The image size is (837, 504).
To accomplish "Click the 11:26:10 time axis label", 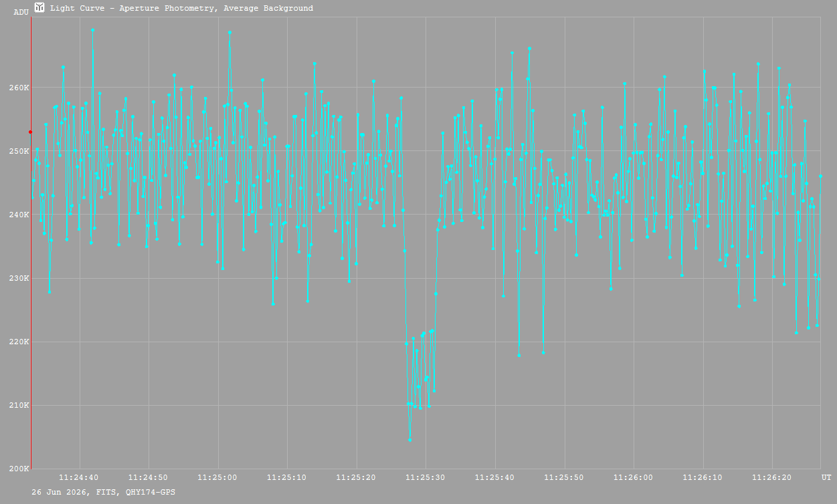I will pyautogui.click(x=703, y=477).
